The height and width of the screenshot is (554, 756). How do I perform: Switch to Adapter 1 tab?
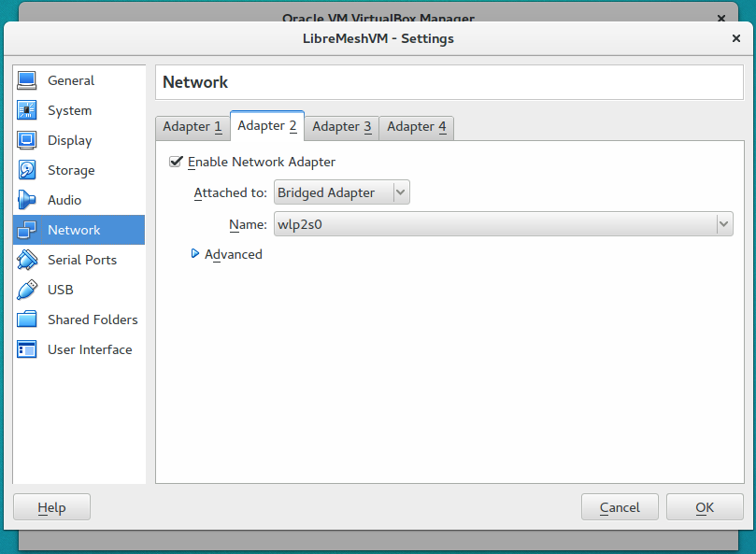(x=193, y=127)
